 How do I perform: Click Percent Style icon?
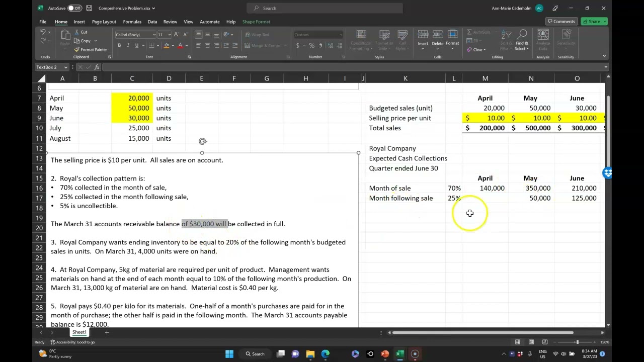(311, 45)
